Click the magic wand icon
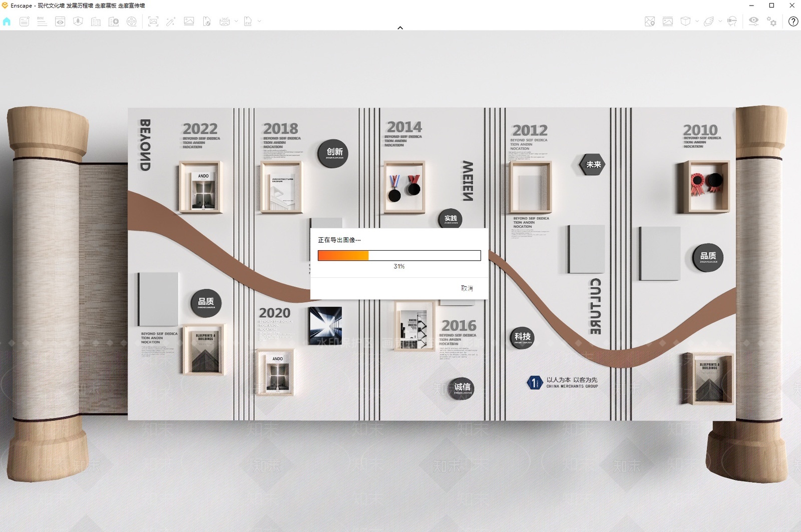 (171, 22)
